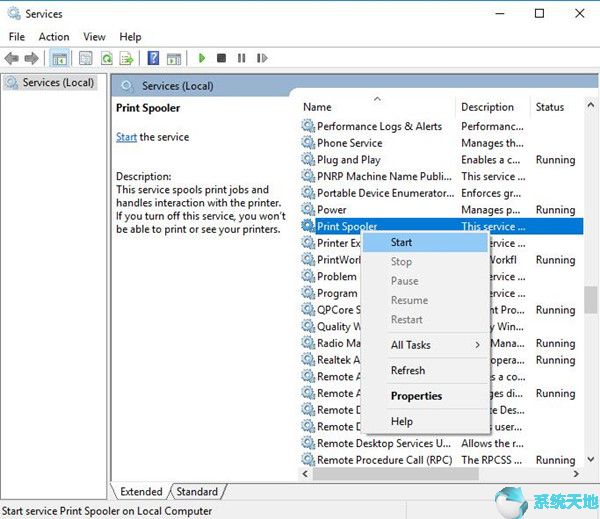Open the Help menu in menu bar

130,37
